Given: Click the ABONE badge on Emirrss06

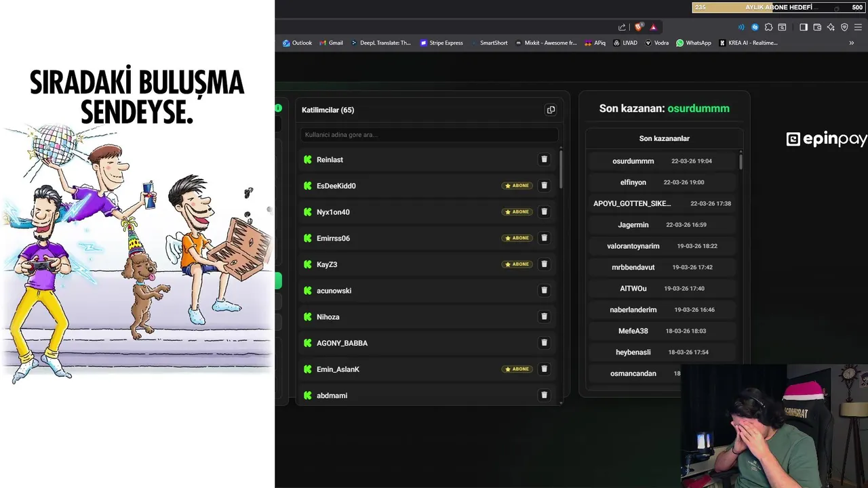Looking at the screenshot, I should click(517, 238).
